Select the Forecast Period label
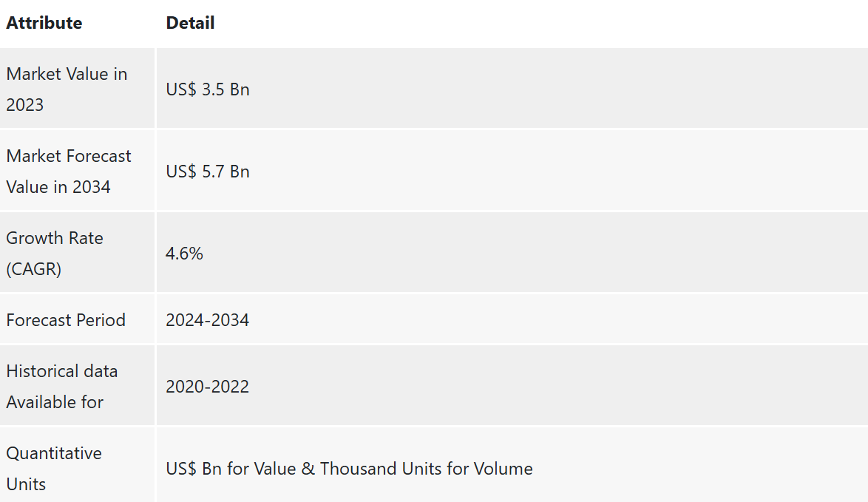Screen dimensions: 868x502 66,320
